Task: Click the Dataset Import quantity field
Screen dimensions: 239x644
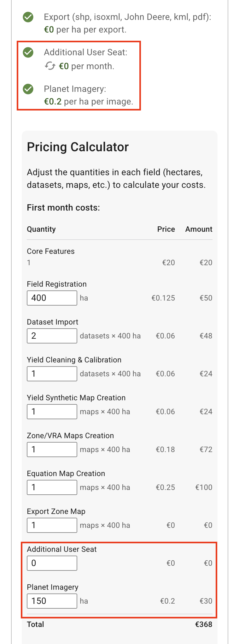Action: pos(52,336)
